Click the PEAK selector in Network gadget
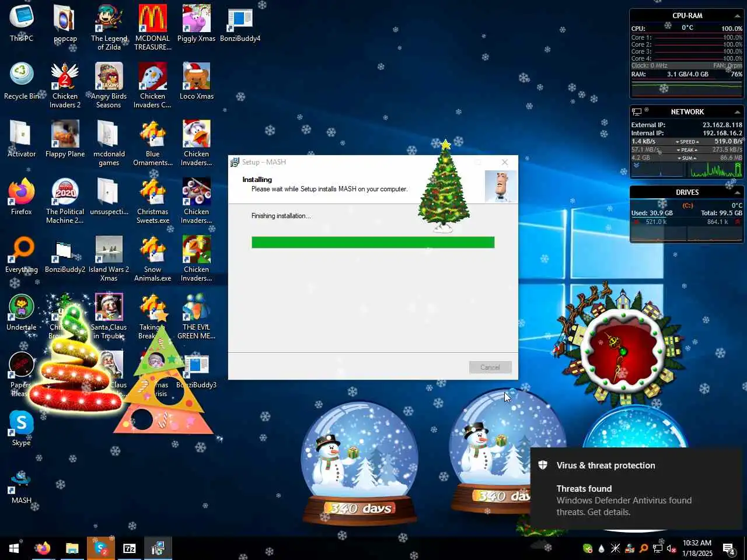Viewport: 747px width, 560px height. coord(687,150)
